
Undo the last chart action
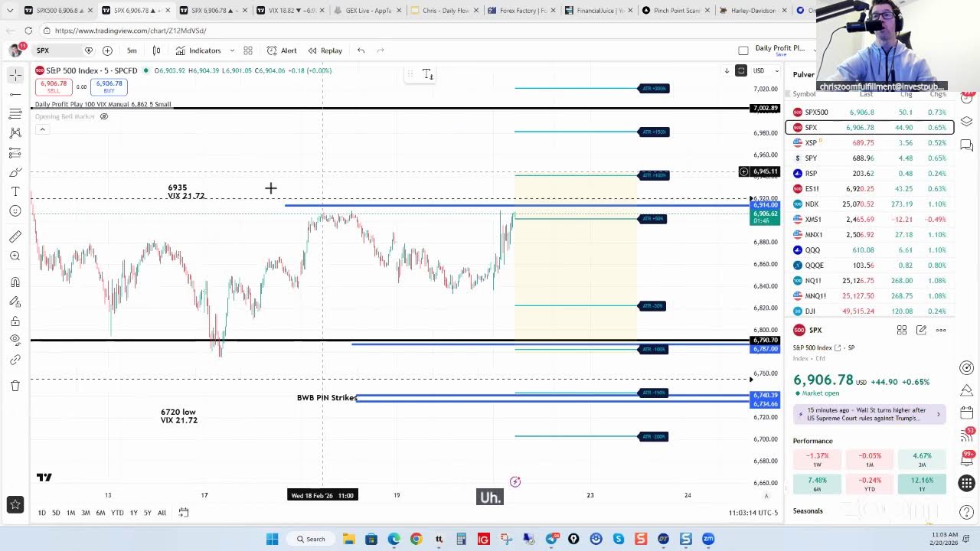[x=361, y=51]
